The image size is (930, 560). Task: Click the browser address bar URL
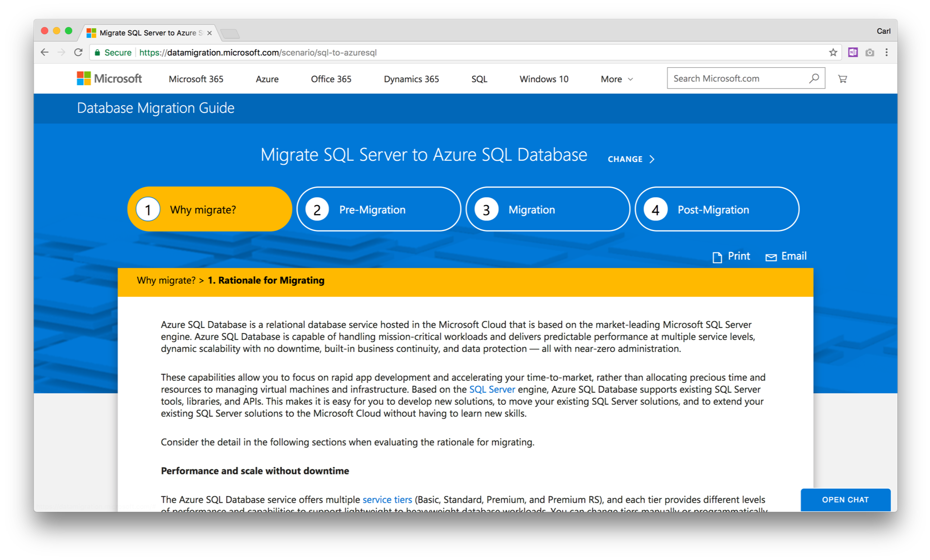(x=258, y=52)
